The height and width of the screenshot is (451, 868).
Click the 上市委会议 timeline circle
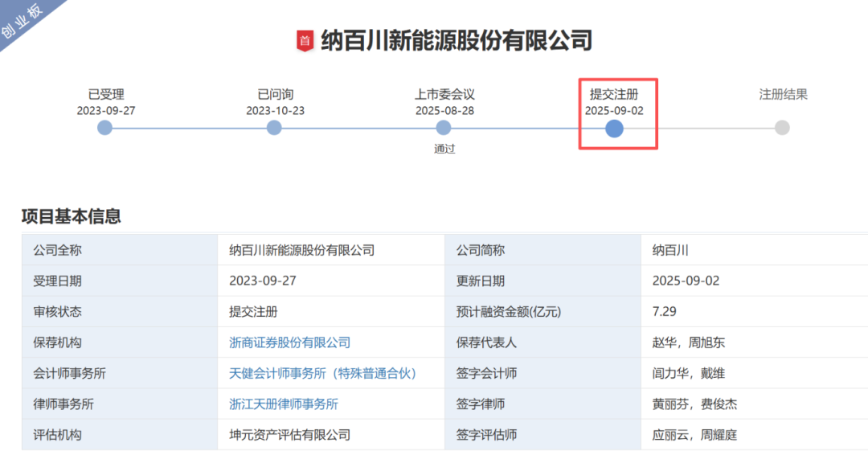pyautogui.click(x=444, y=128)
